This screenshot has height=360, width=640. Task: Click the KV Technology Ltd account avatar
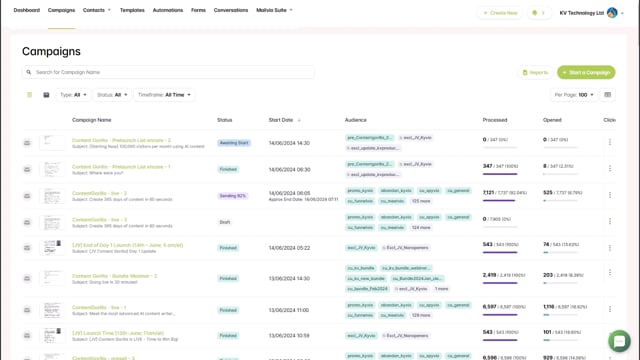[612, 13]
